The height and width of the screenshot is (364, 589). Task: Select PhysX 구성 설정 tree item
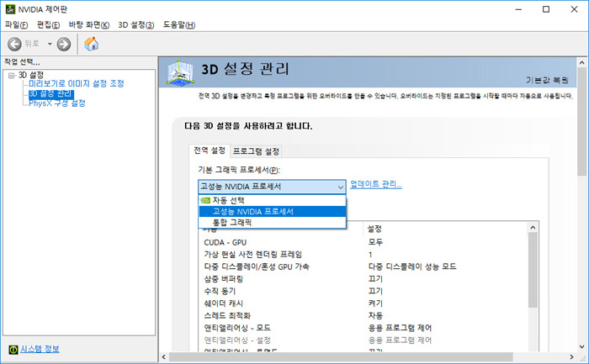coord(57,103)
